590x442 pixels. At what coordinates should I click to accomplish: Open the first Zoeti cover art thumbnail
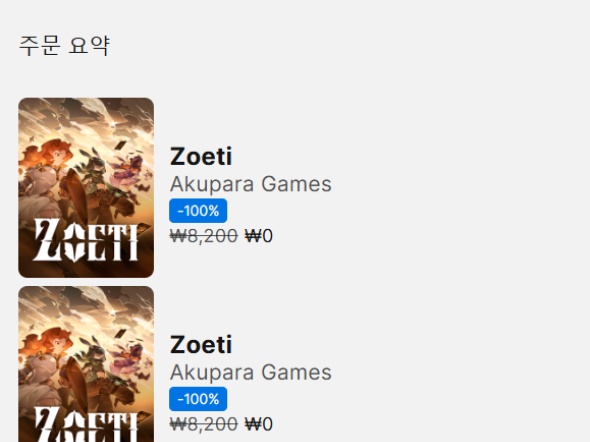tap(86, 188)
